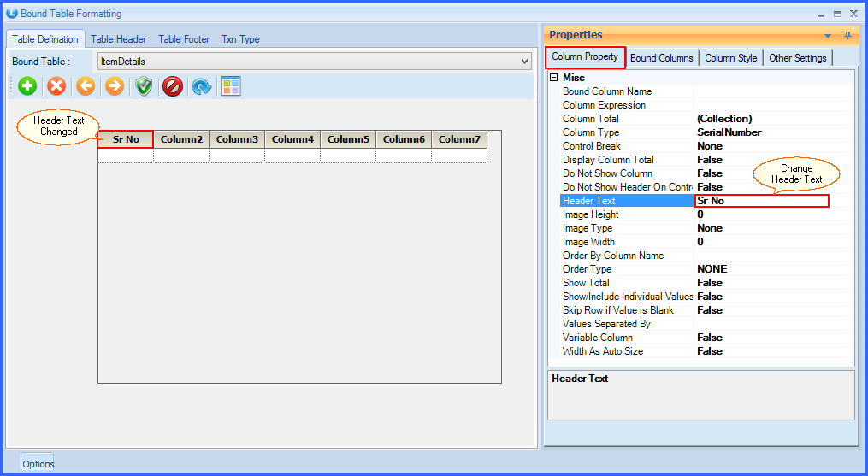This screenshot has width=868, height=476.
Task: Click the orange left arrow icon
Action: (86, 86)
